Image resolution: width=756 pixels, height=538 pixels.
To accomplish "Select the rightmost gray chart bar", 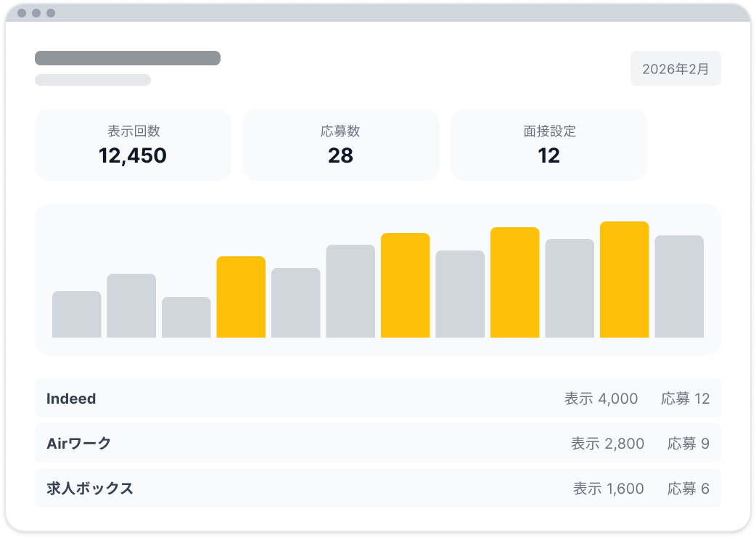I will pyautogui.click(x=679, y=287).
